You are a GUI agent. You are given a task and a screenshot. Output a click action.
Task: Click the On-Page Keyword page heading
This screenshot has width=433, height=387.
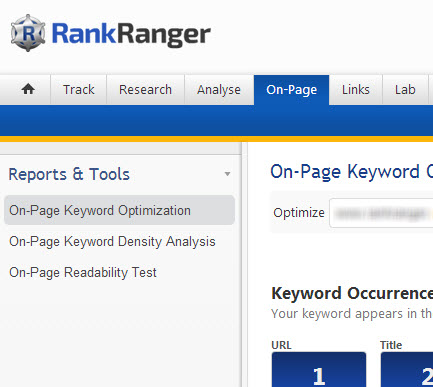coord(351,172)
